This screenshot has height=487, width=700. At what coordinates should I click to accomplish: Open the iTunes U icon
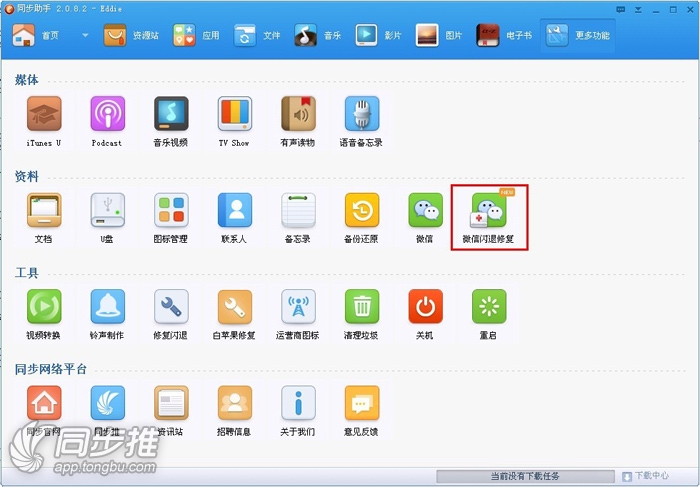coord(44,114)
